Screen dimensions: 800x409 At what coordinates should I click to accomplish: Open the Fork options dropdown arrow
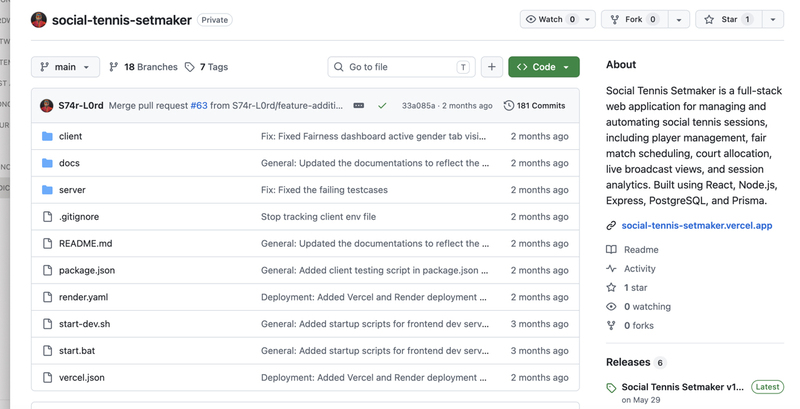click(x=679, y=19)
